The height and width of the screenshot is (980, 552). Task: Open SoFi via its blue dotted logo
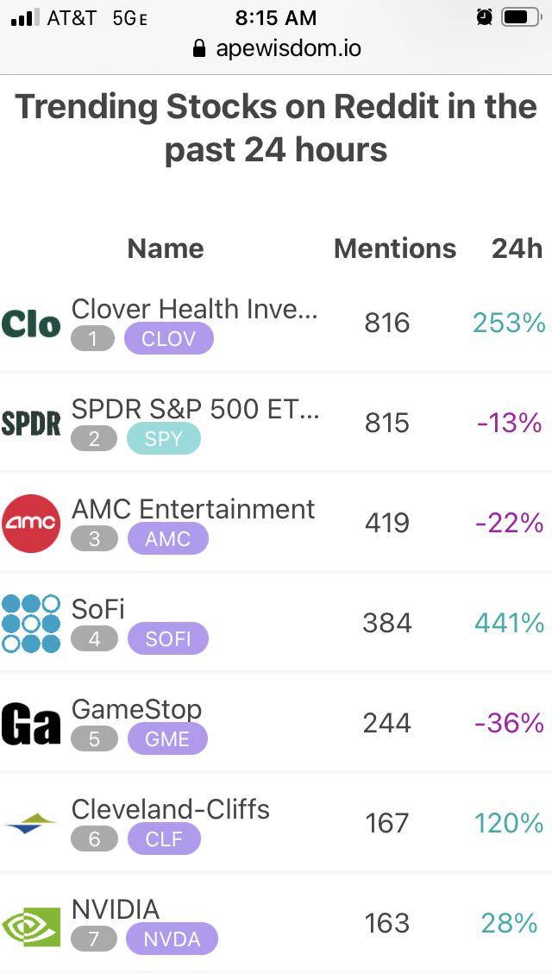pos(31,622)
